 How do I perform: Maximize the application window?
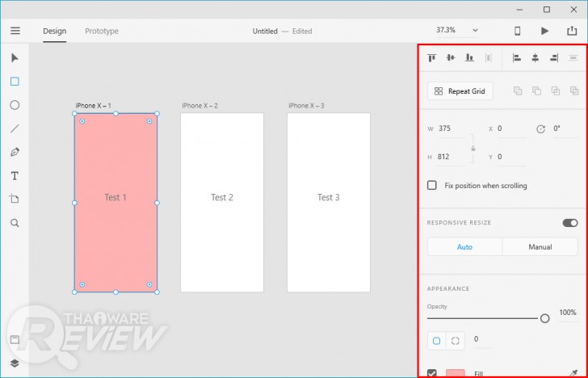(x=547, y=10)
